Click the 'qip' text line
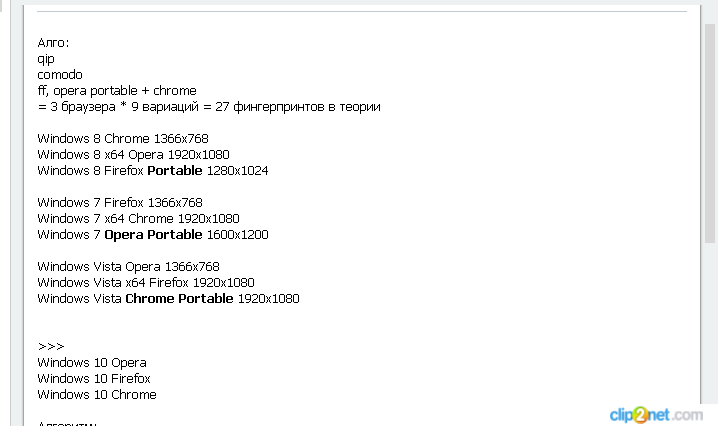 tap(46, 59)
